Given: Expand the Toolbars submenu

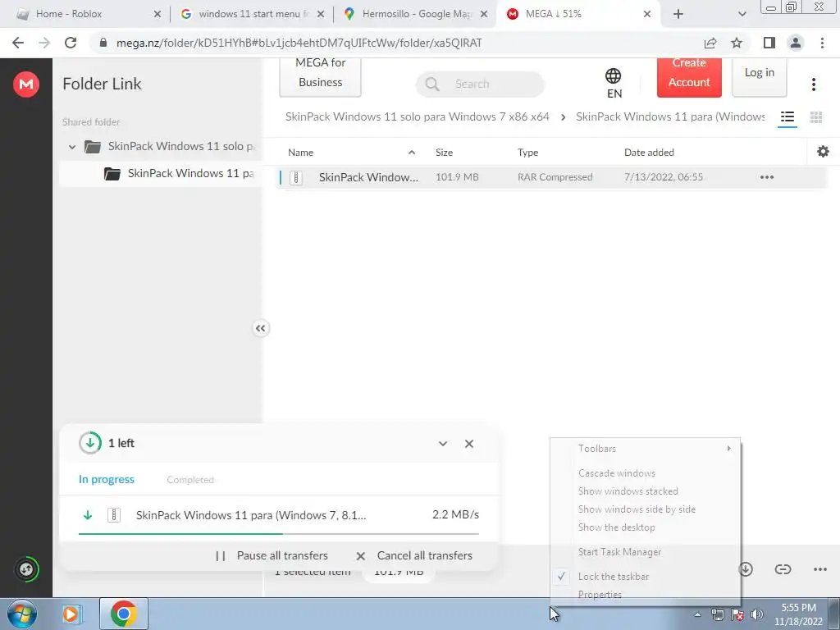Looking at the screenshot, I should point(646,449).
